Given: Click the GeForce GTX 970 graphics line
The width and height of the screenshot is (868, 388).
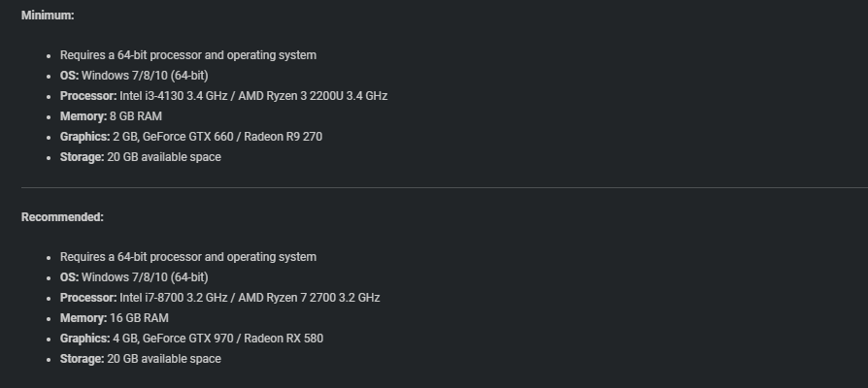Looking at the screenshot, I should click(191, 339).
